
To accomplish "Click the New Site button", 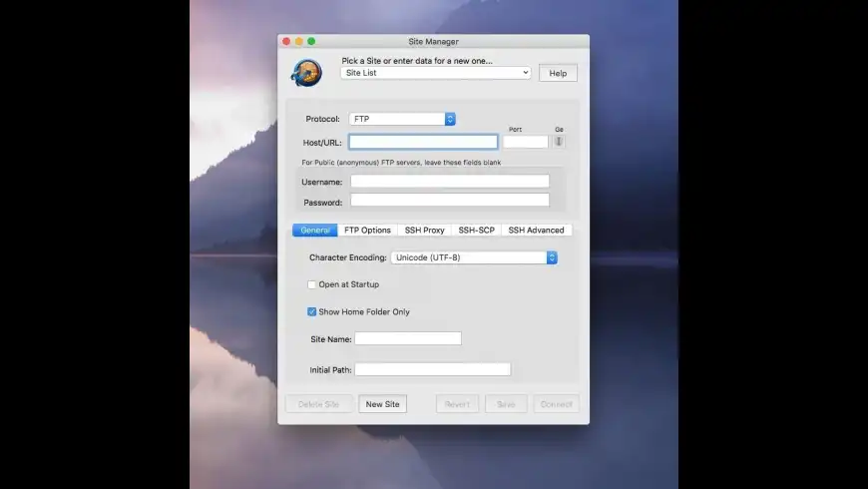I will pyautogui.click(x=382, y=404).
